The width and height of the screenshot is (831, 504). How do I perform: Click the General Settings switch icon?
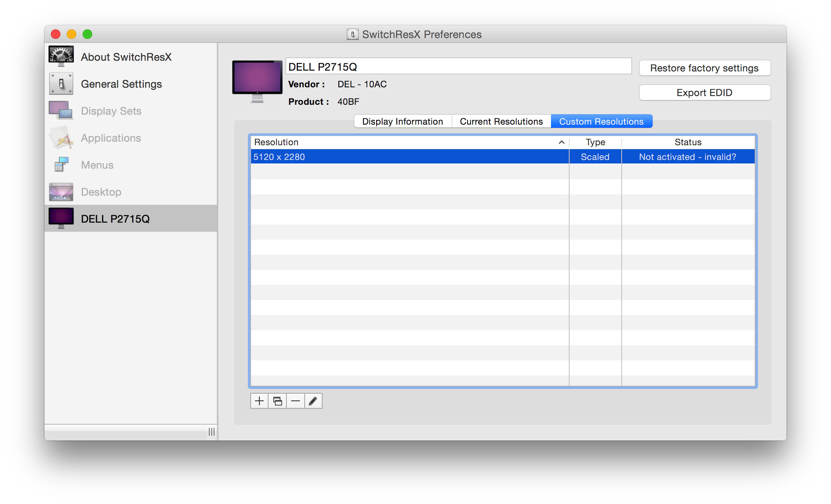pyautogui.click(x=61, y=84)
